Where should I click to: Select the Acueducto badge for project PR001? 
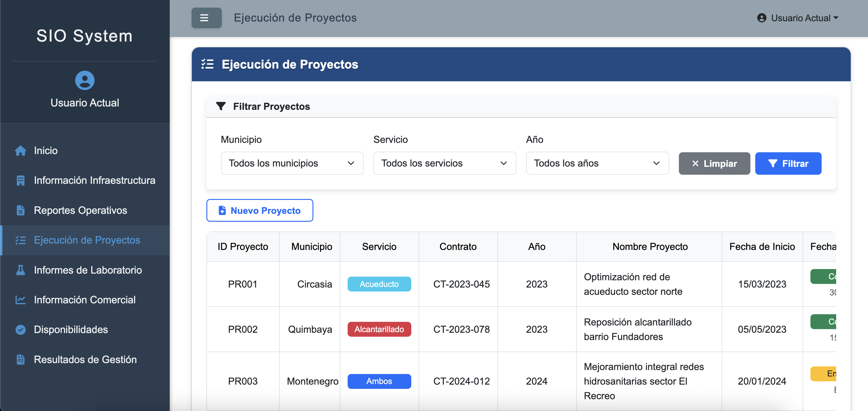pos(379,284)
